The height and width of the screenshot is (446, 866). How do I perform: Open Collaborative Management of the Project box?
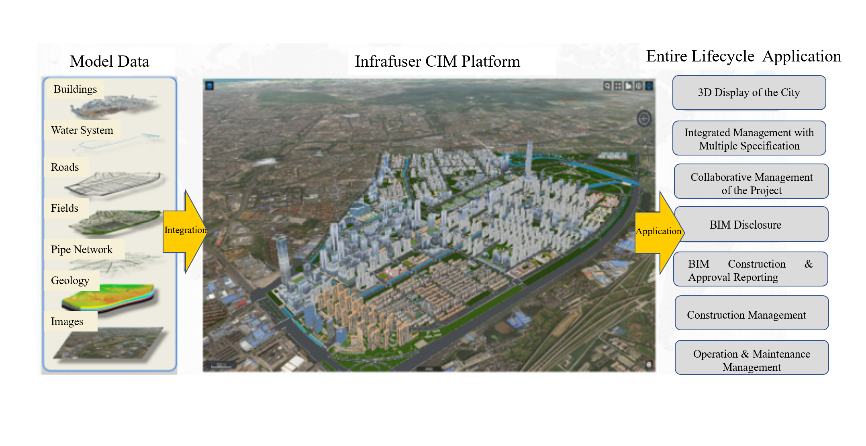(751, 181)
